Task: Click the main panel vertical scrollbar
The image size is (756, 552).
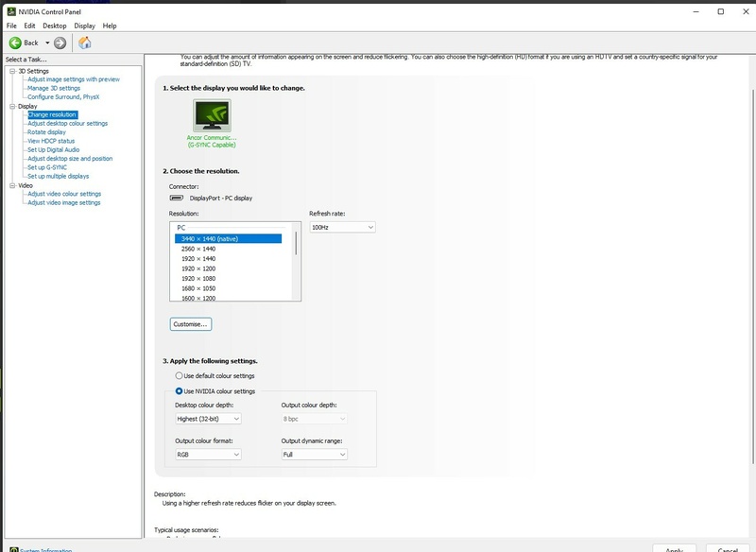Action: click(x=752, y=275)
